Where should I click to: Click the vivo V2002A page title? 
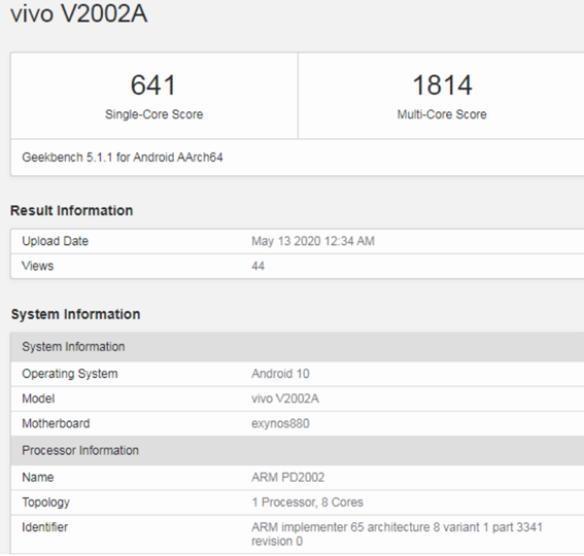79,14
